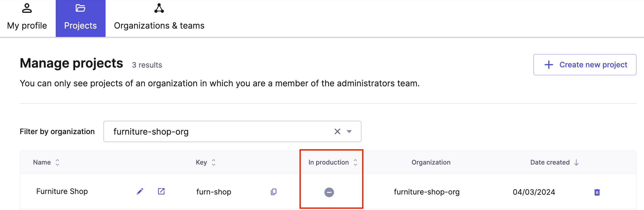The width and height of the screenshot is (644, 210).
Task: Delete Furniture Shop using trash icon
Action: click(x=597, y=192)
